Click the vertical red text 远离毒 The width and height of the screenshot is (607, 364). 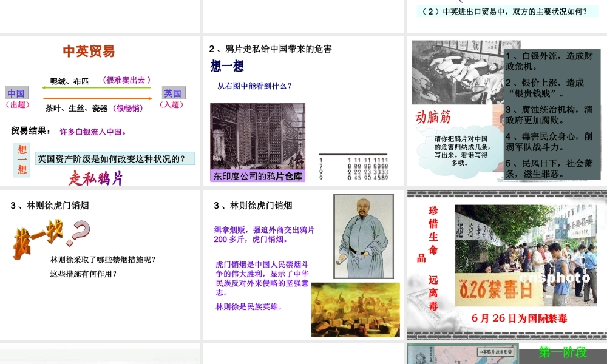(x=433, y=293)
